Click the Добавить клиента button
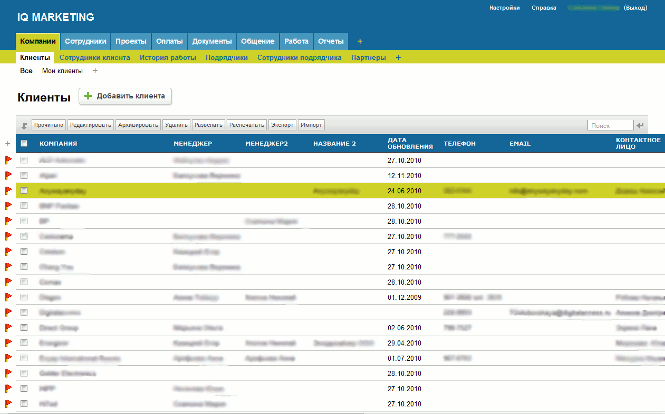The image size is (665, 414). pyautogui.click(x=125, y=96)
